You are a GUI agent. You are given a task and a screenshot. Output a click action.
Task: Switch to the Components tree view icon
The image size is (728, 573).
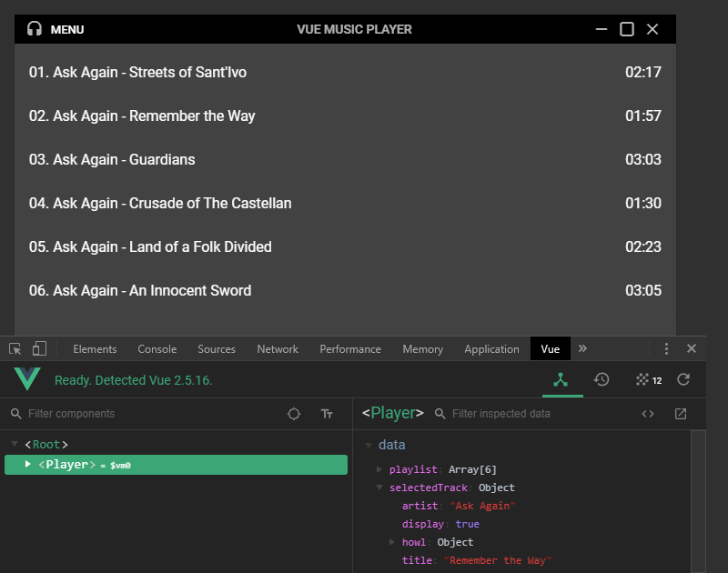(561, 380)
